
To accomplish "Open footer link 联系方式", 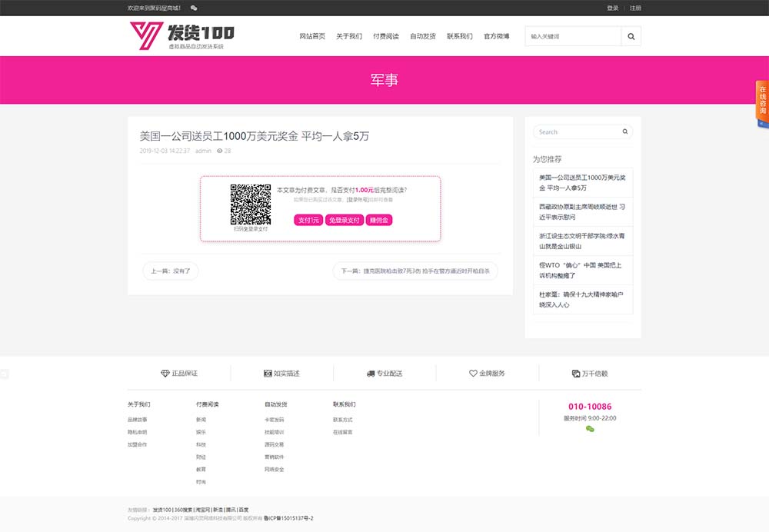I will click(x=343, y=420).
